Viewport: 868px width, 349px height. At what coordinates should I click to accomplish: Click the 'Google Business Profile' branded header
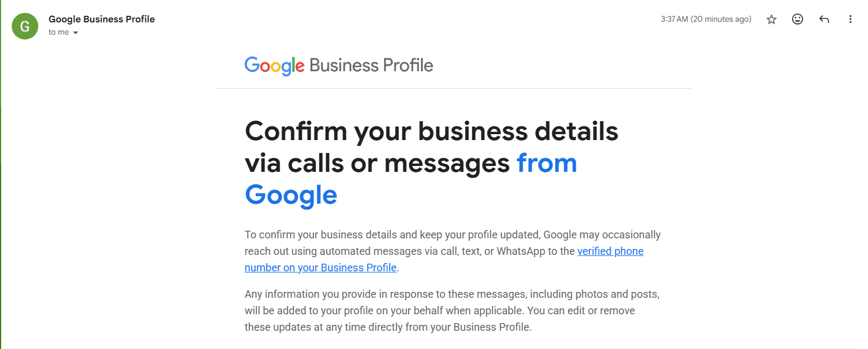click(339, 65)
